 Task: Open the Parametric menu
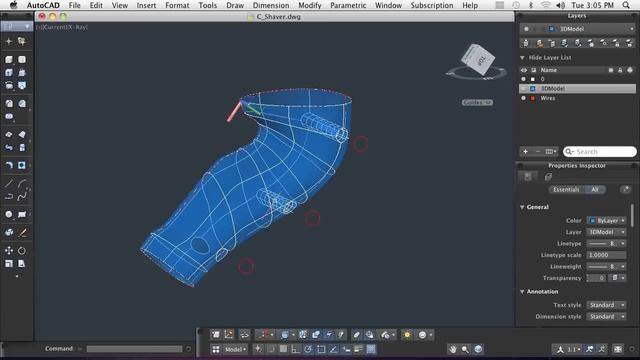(348, 5)
